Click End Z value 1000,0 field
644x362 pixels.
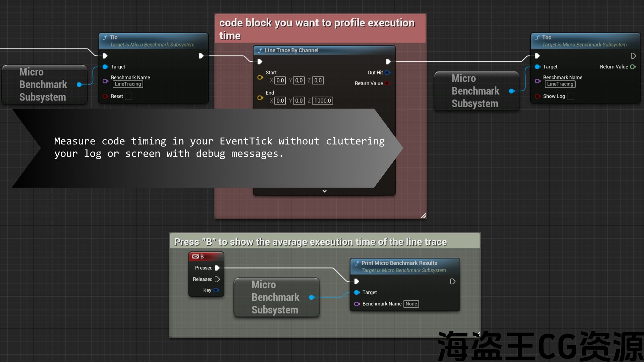(x=322, y=101)
